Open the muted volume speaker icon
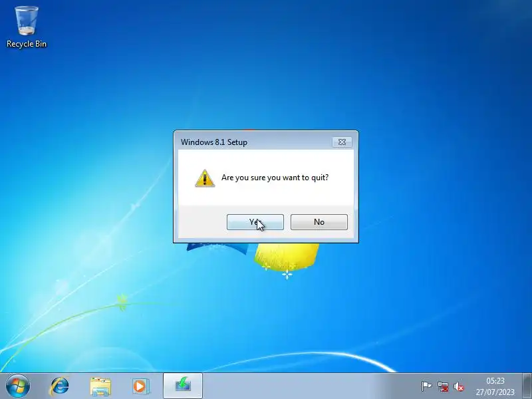The width and height of the screenshot is (532, 399). [459, 386]
